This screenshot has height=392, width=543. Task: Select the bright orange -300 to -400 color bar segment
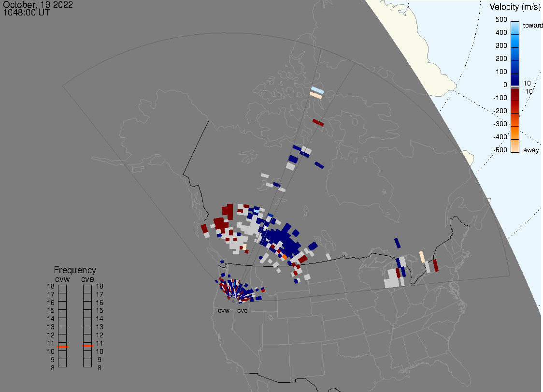point(515,133)
